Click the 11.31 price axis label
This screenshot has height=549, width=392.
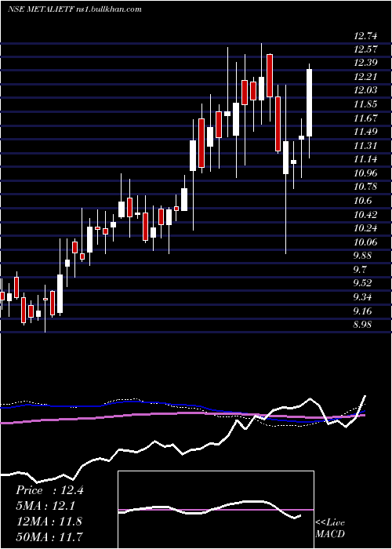point(365,146)
